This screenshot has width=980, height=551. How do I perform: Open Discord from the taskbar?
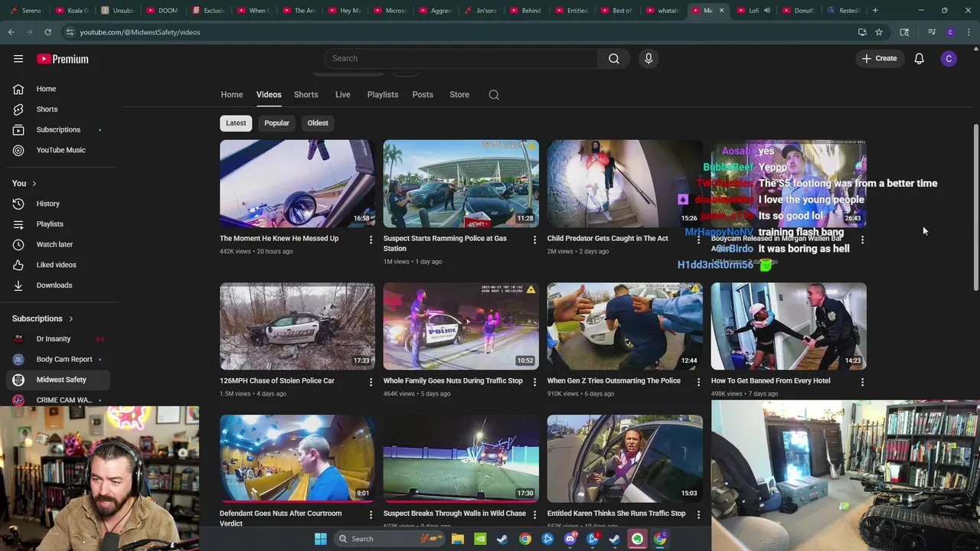point(570,539)
